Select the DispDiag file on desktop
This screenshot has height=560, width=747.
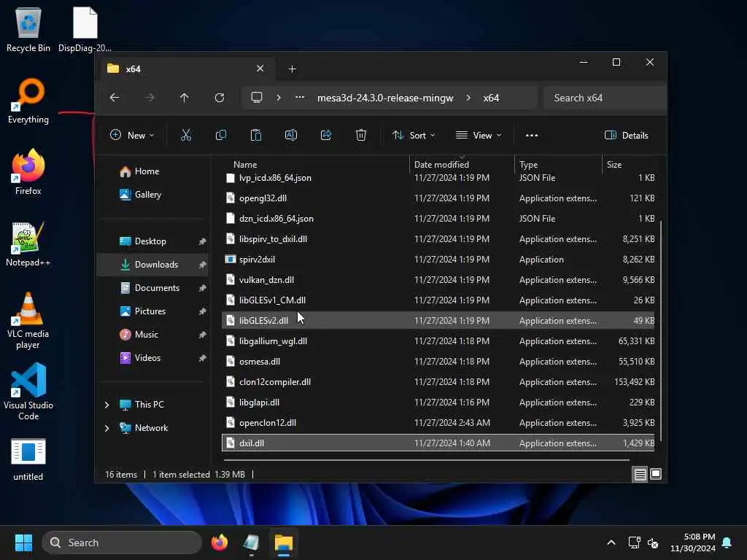click(85, 29)
